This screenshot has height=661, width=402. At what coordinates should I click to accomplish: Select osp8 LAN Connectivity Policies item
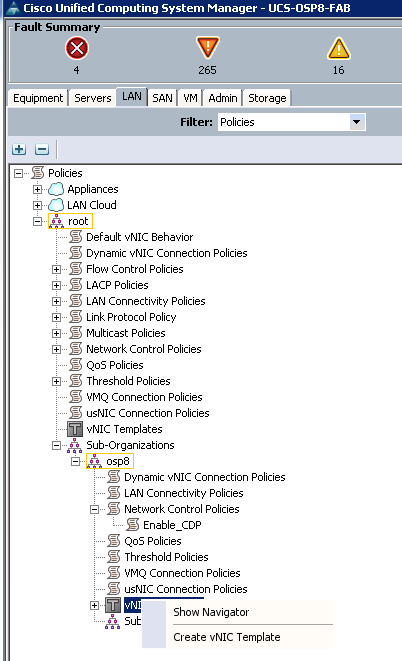click(184, 493)
